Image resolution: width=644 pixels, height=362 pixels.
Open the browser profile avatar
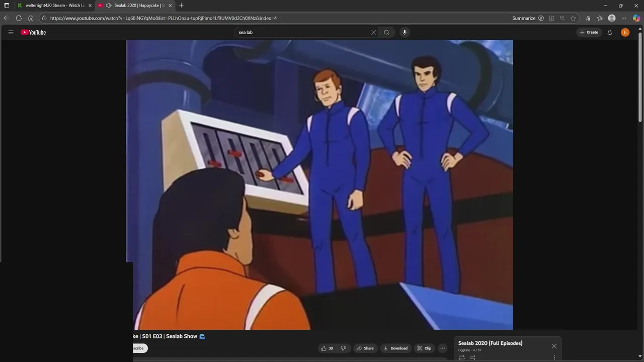point(612,18)
